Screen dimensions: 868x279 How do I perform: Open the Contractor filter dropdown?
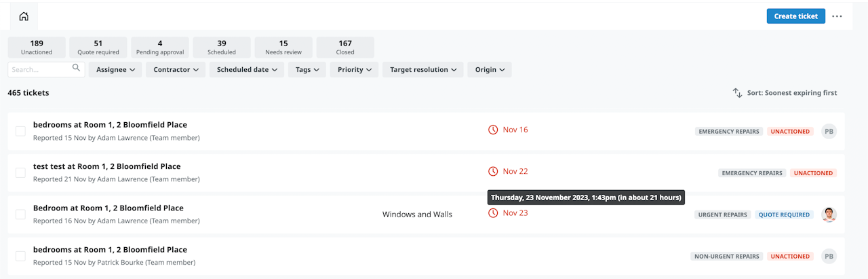(176, 69)
